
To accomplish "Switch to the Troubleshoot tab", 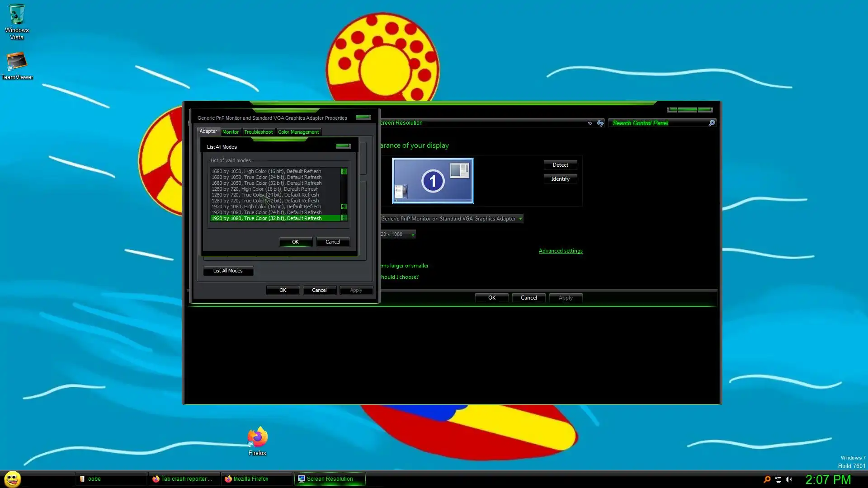I will (x=258, y=132).
